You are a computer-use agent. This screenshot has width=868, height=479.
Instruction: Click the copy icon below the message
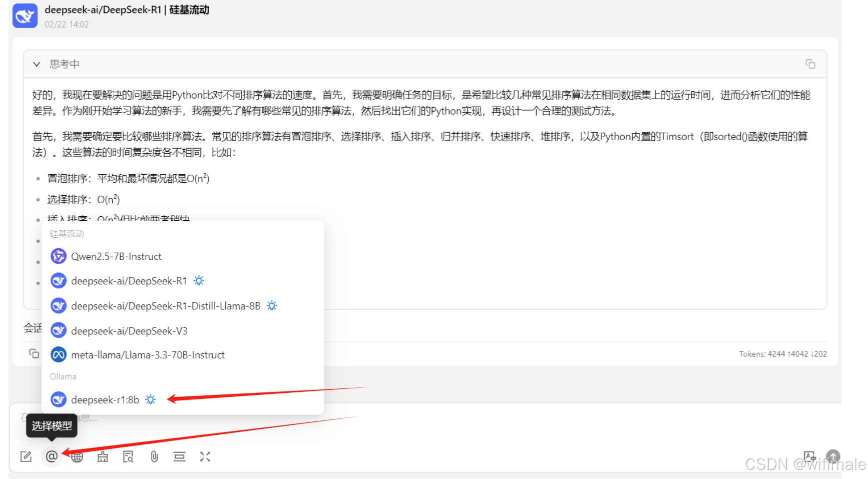pos(34,353)
